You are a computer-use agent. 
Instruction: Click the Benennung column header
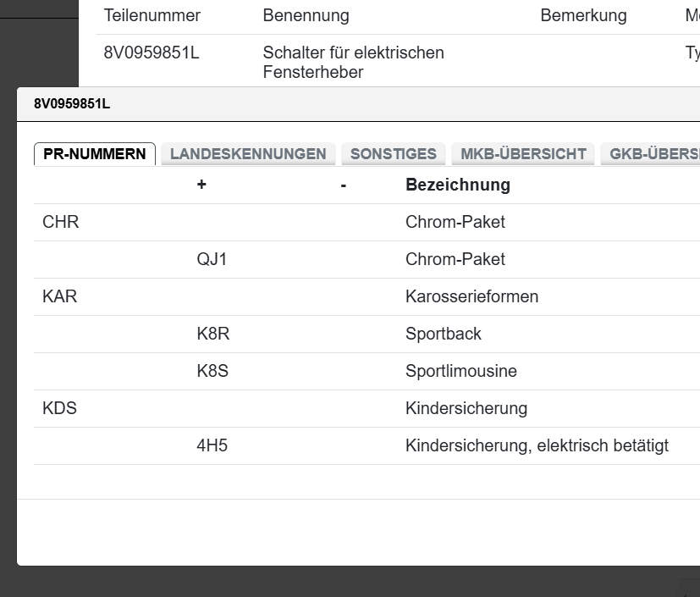point(306,16)
